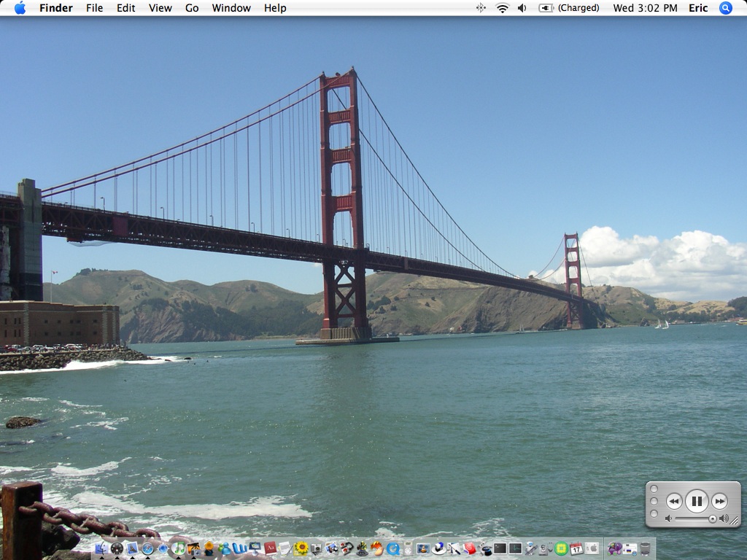This screenshot has width=747, height=560.
Task: Launch QuickTime Player blue Q icon
Action: (393, 548)
